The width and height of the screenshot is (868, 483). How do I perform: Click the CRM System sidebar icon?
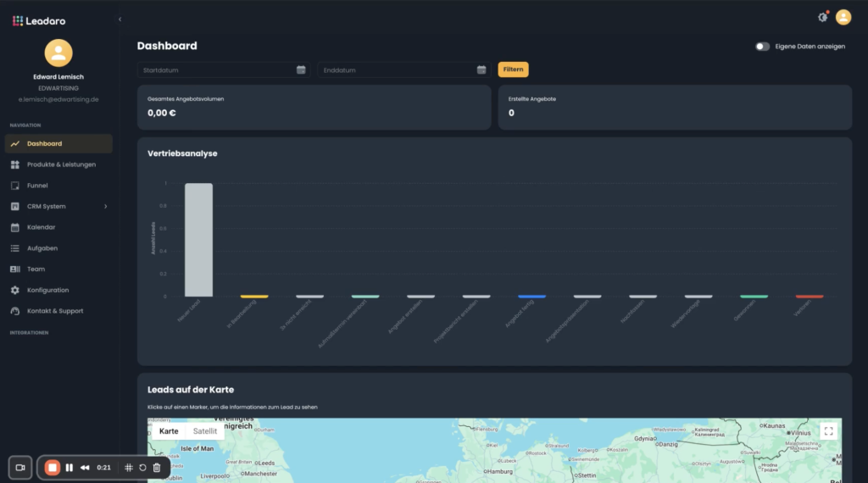[15, 207]
